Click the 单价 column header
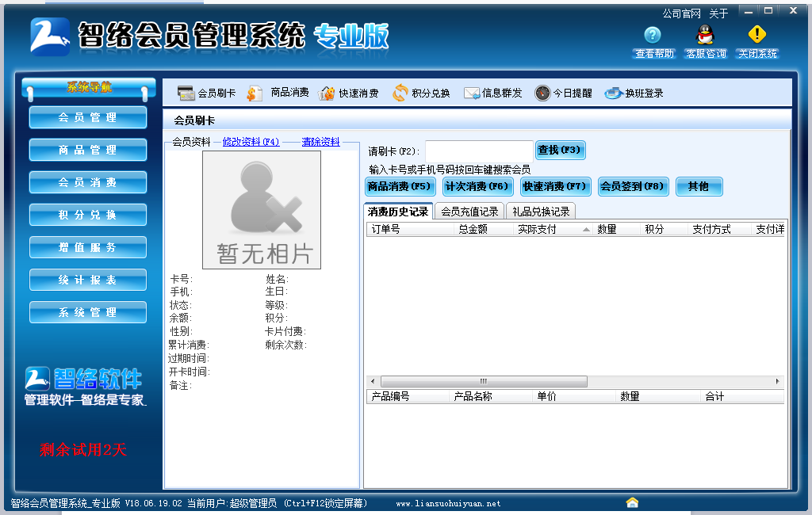This screenshot has width=812, height=515. pyautogui.click(x=574, y=396)
